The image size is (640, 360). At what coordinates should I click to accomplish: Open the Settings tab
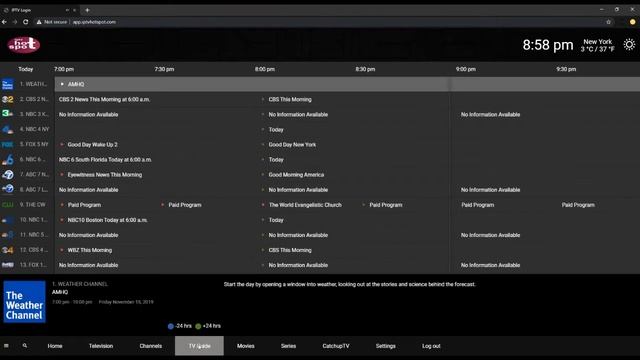386,346
